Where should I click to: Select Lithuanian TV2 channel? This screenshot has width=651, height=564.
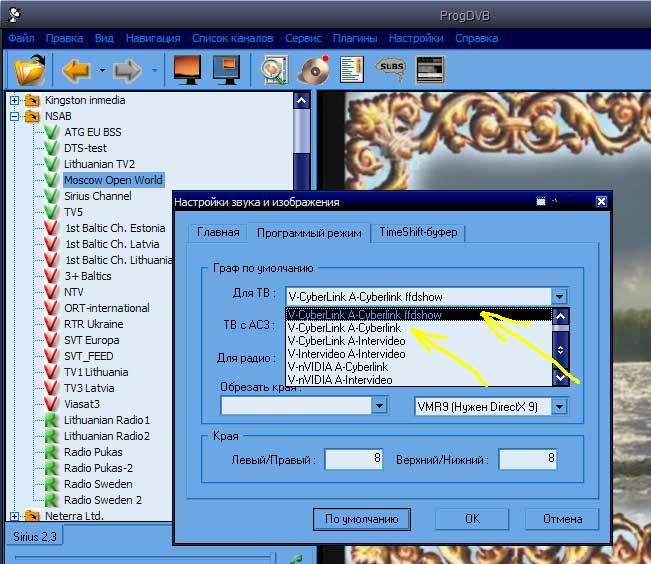[x=99, y=164]
